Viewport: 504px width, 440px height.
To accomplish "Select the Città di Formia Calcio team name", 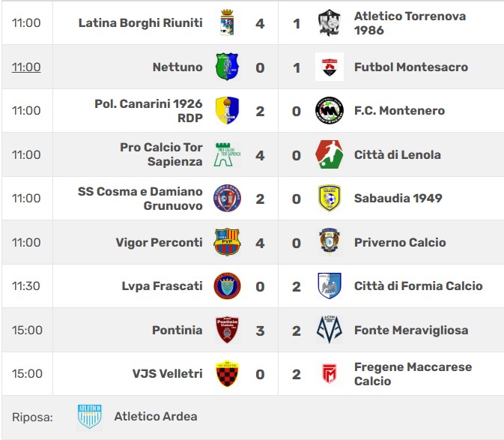I will [418, 286].
